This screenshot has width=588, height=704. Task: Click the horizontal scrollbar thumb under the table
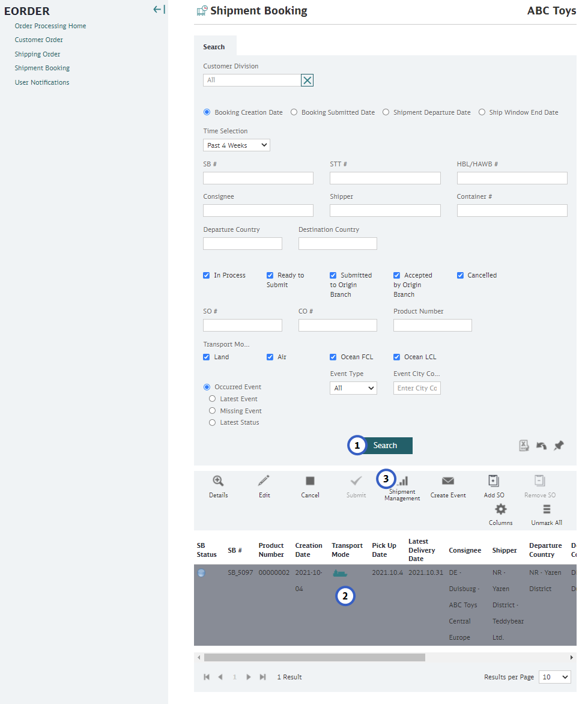coord(315,657)
